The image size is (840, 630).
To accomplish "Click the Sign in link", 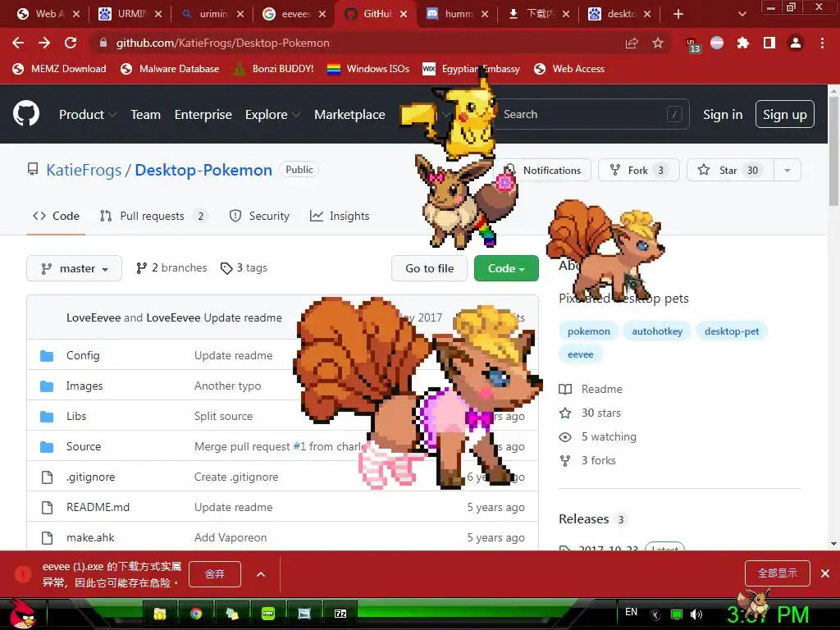I will (723, 115).
